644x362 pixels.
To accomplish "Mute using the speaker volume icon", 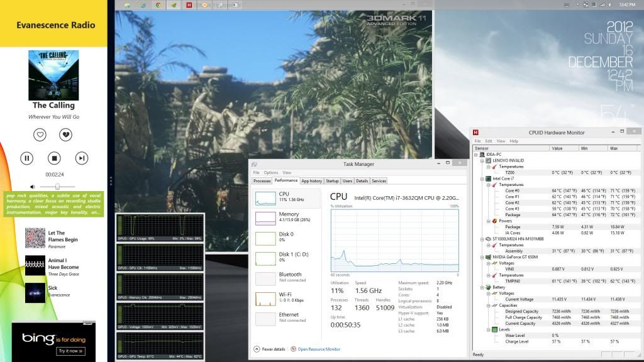I will tap(33, 187).
